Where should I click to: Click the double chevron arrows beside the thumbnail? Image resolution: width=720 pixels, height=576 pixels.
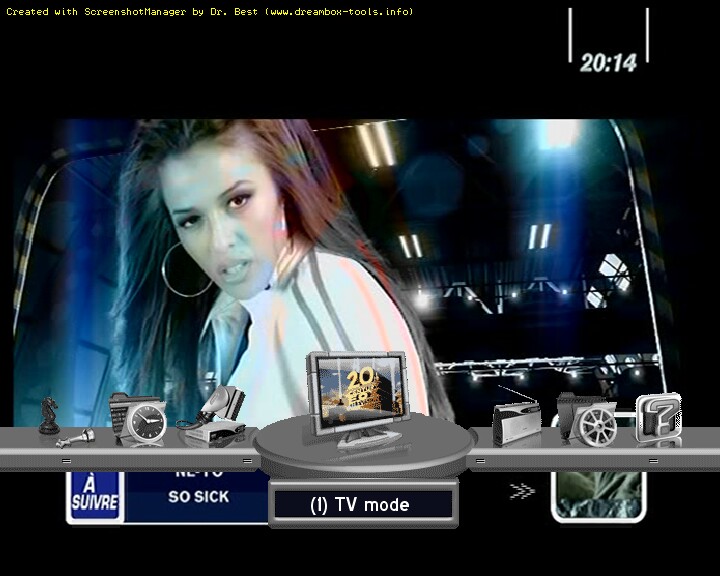click(523, 491)
